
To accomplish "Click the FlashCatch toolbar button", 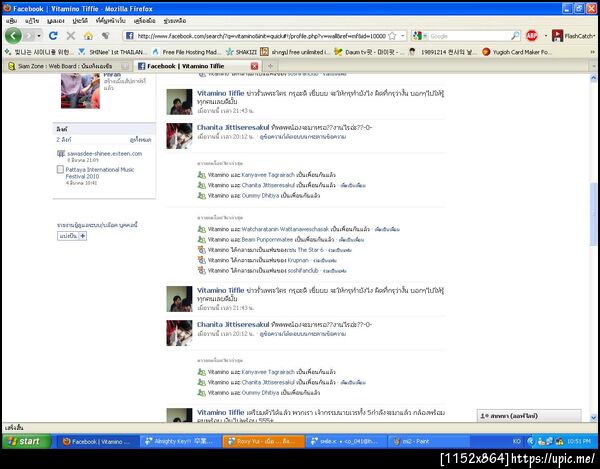I will 573,36.
